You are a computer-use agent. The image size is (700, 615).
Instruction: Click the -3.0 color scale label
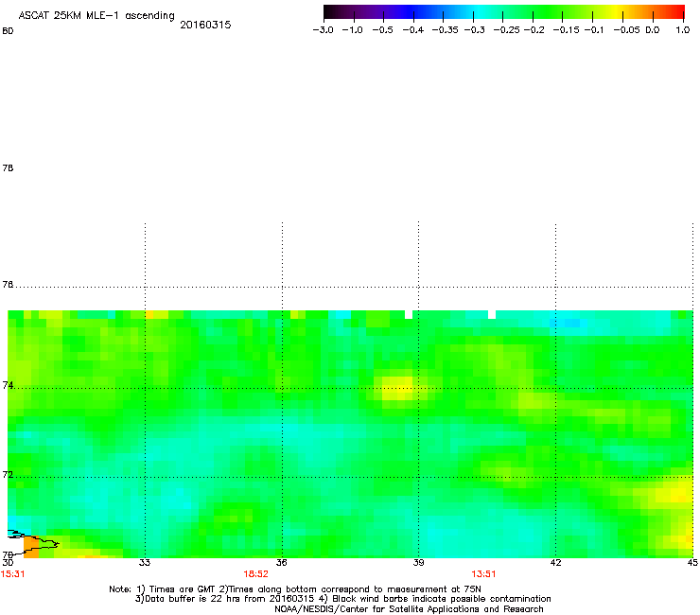click(323, 30)
